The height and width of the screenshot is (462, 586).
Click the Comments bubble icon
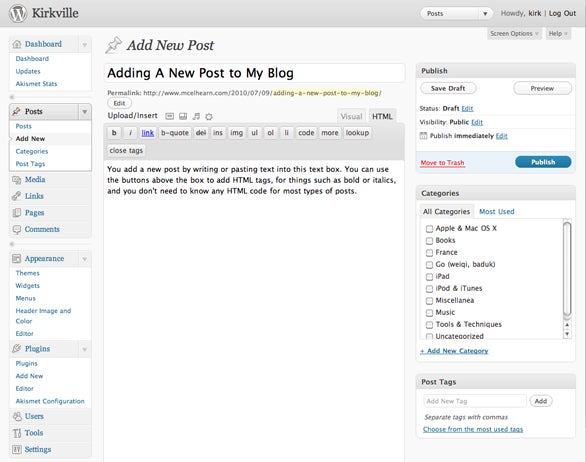pyautogui.click(x=16, y=230)
